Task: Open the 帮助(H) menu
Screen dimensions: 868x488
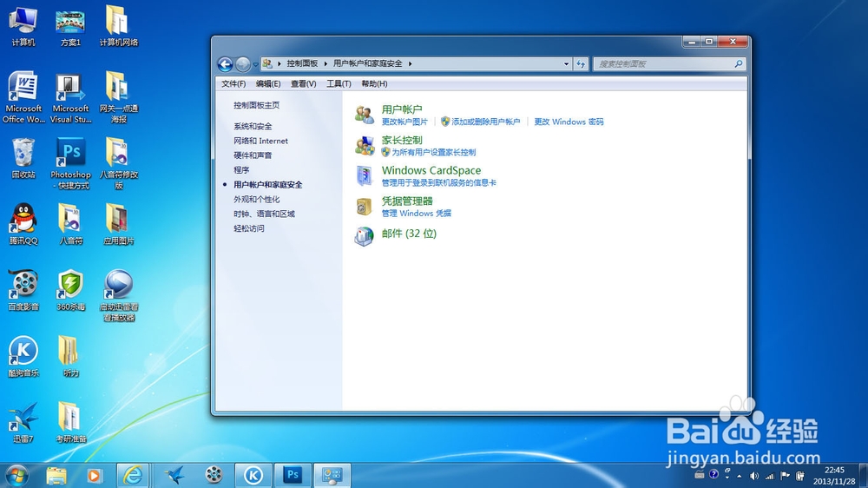Action: click(x=374, y=83)
